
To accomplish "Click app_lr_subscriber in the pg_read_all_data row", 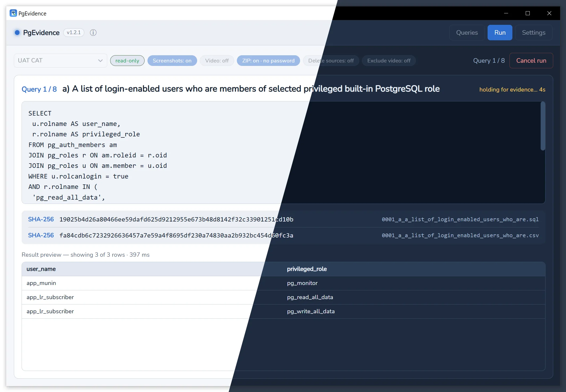I will 50,297.
